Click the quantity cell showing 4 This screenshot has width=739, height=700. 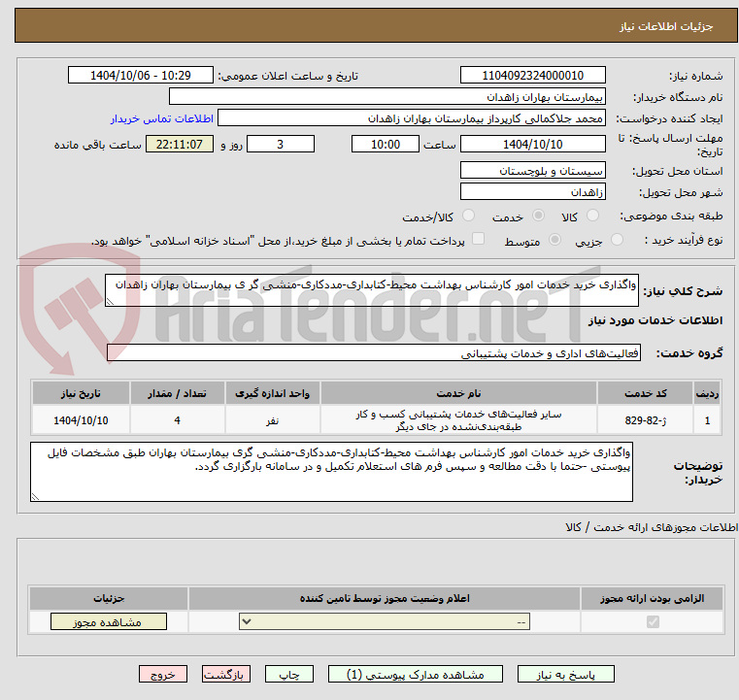tap(177, 420)
